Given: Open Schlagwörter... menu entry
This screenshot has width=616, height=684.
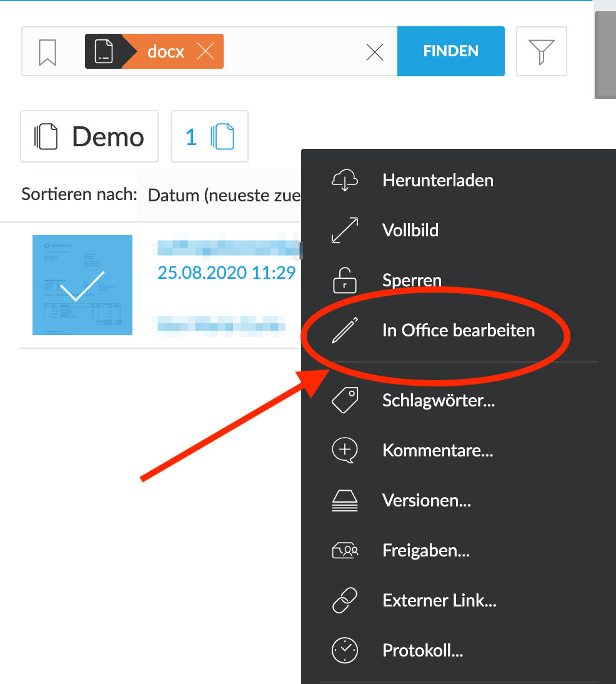Looking at the screenshot, I should (439, 400).
